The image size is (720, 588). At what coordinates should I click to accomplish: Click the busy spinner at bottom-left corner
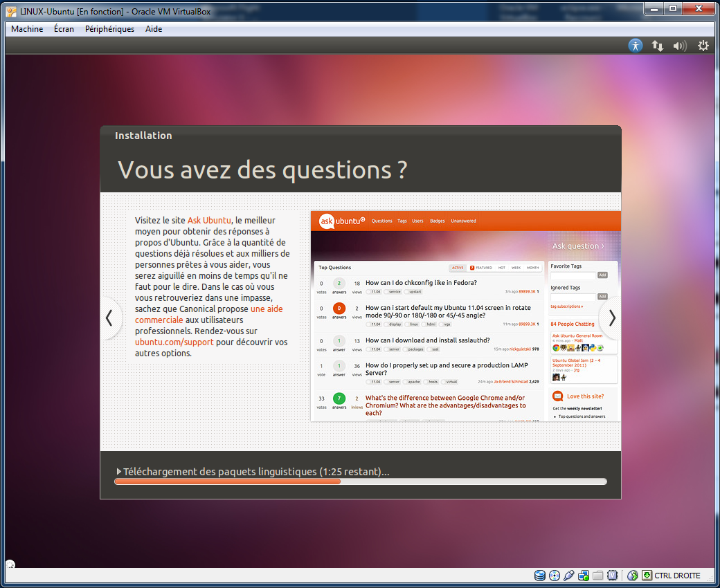10,564
